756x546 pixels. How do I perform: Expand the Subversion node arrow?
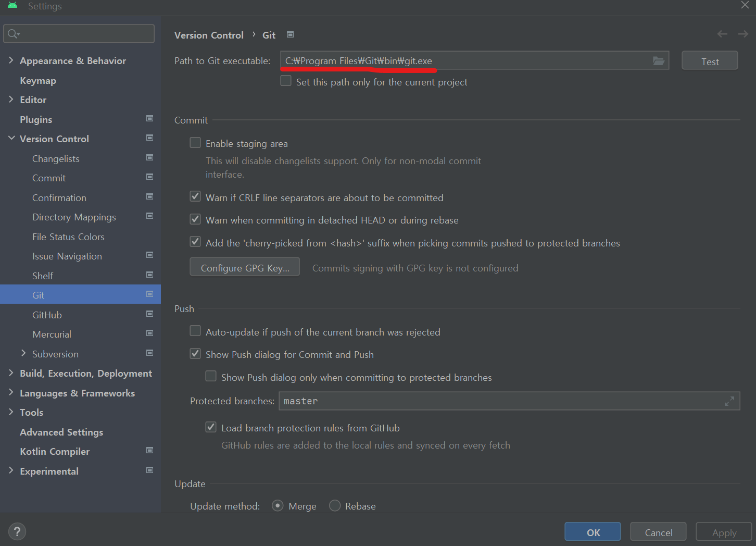pos(23,354)
